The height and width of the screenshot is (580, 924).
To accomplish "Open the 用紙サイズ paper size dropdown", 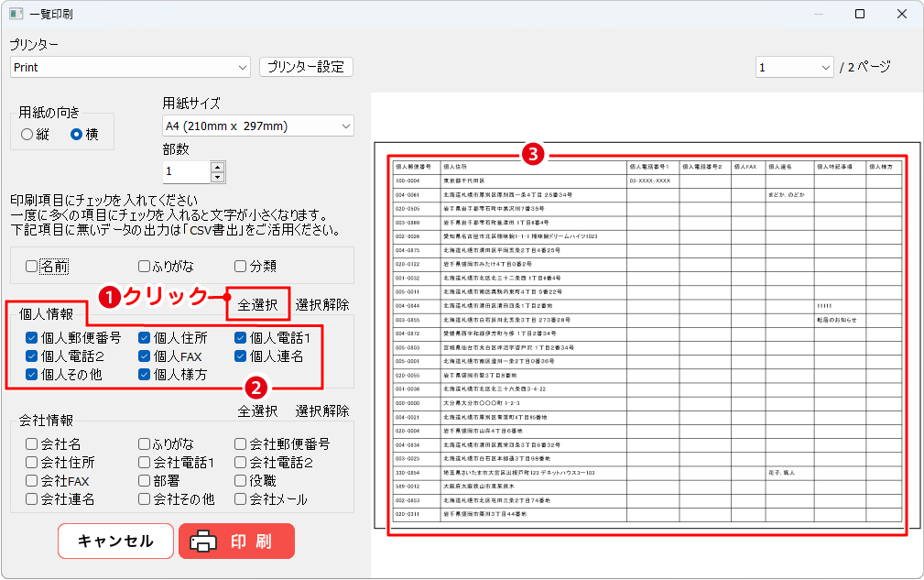I will click(345, 126).
